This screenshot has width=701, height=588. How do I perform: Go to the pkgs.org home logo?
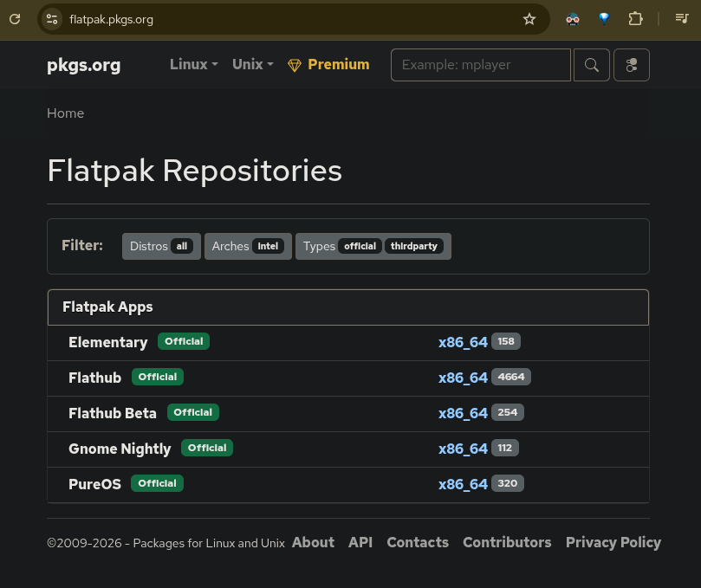click(83, 65)
